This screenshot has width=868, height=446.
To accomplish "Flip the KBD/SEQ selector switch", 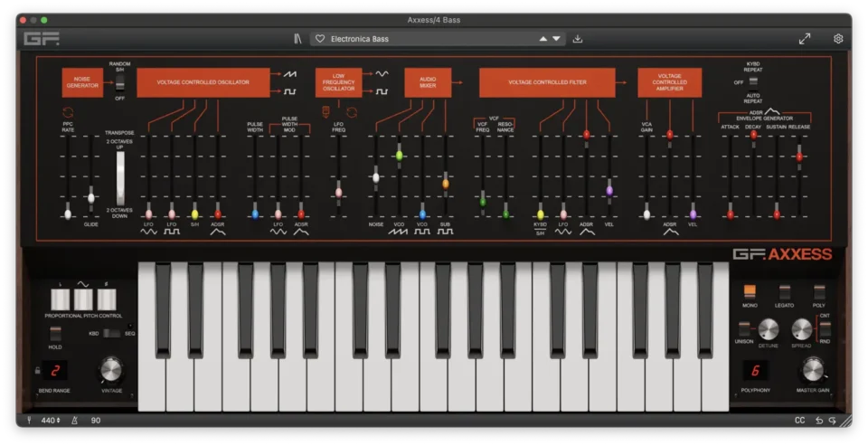I will [109, 334].
